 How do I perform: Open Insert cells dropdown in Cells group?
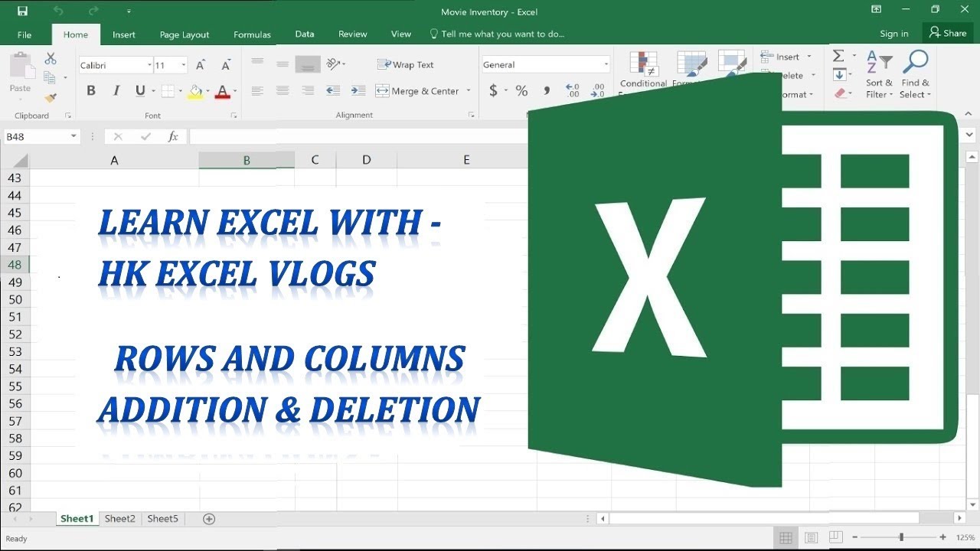[x=809, y=57]
